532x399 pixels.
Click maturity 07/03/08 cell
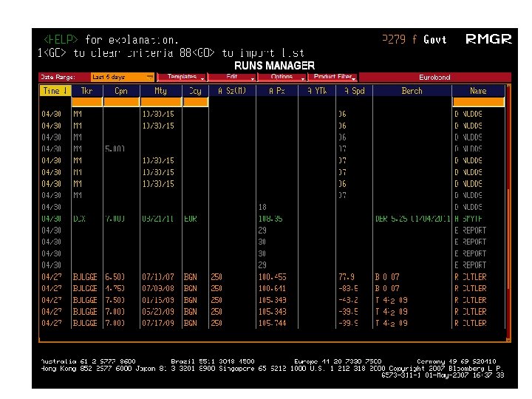[x=158, y=288]
